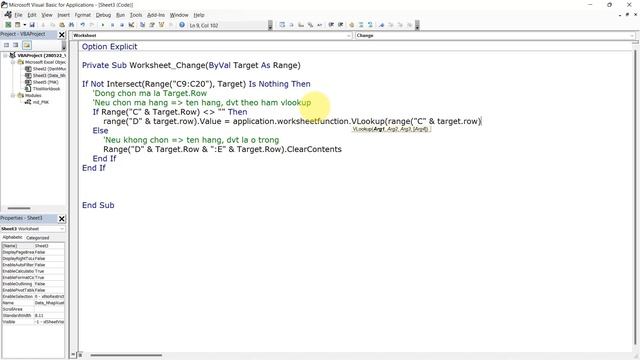Open the Insert UserForm dropdown arrow

(24, 25)
